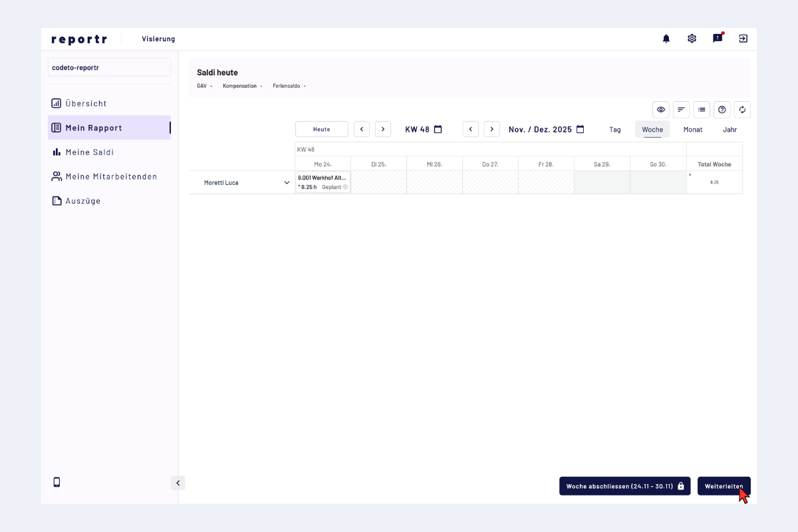Open the mobile phone icon in sidebar
This screenshot has width=798, height=532.
coord(57,482)
